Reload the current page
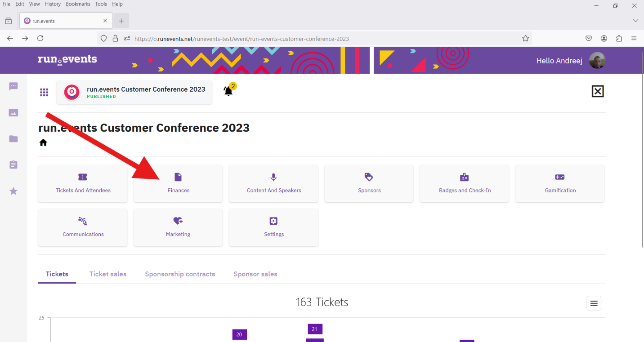 pyautogui.click(x=40, y=39)
